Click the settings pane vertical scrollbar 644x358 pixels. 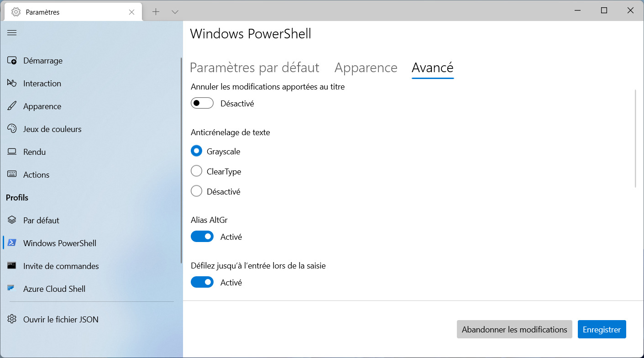coord(635,139)
